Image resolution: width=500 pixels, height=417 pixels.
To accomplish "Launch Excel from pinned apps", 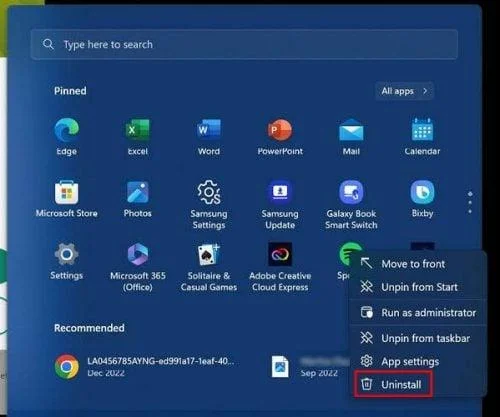I will [x=138, y=137].
